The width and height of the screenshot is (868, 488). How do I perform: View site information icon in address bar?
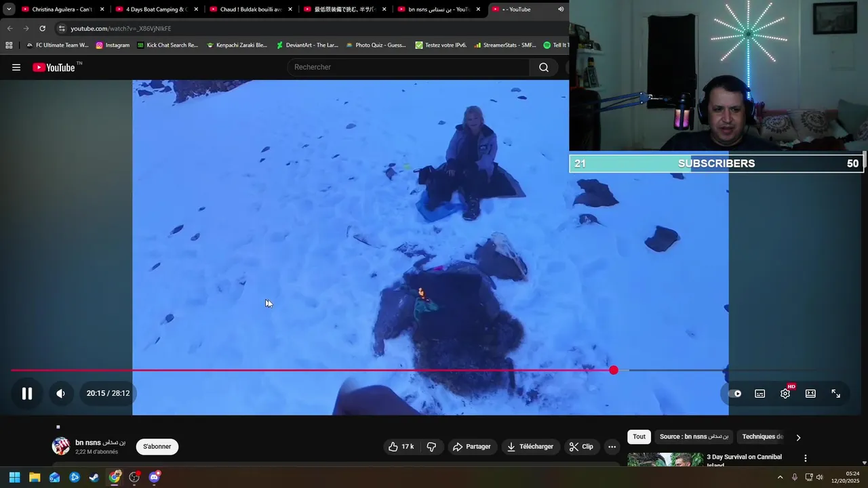click(62, 28)
